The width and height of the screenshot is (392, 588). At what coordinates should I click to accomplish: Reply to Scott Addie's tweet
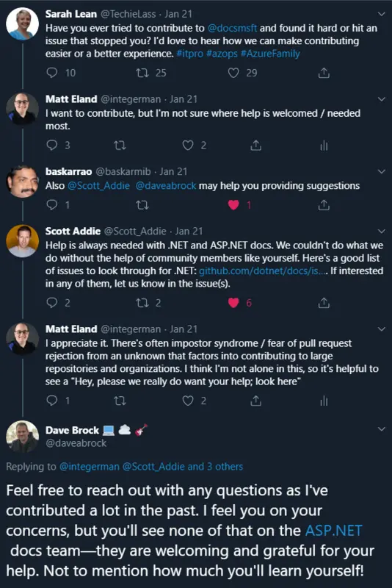51,302
